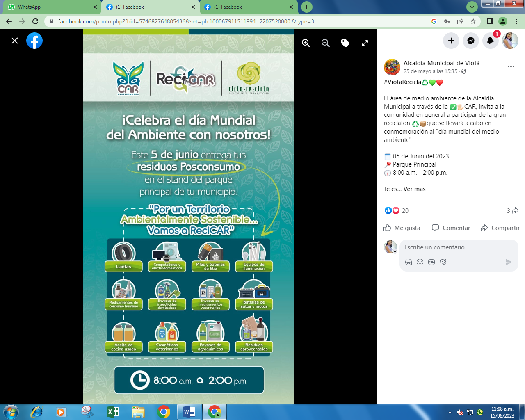Open Facebook home via the logo
525x420 pixels.
tap(34, 41)
